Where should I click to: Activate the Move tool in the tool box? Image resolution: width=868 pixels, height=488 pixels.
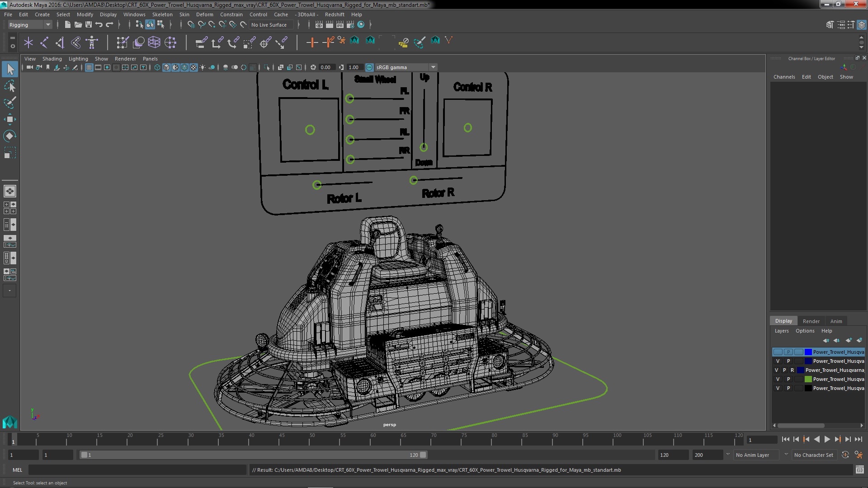click(x=10, y=119)
